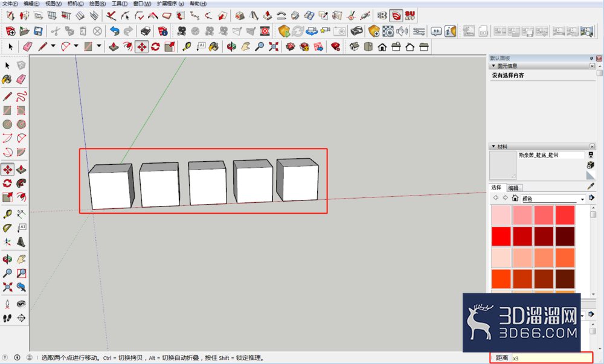Open the line tool dropdown arrow

coord(53,46)
